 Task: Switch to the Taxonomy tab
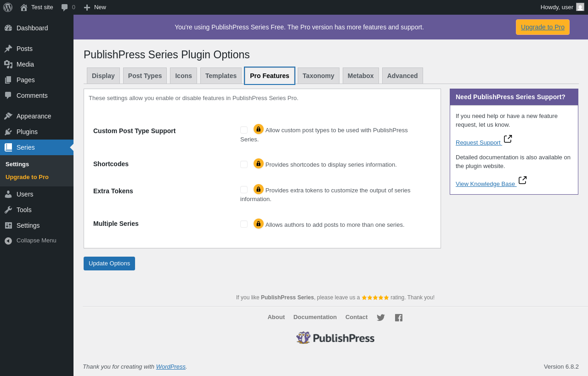tap(318, 76)
